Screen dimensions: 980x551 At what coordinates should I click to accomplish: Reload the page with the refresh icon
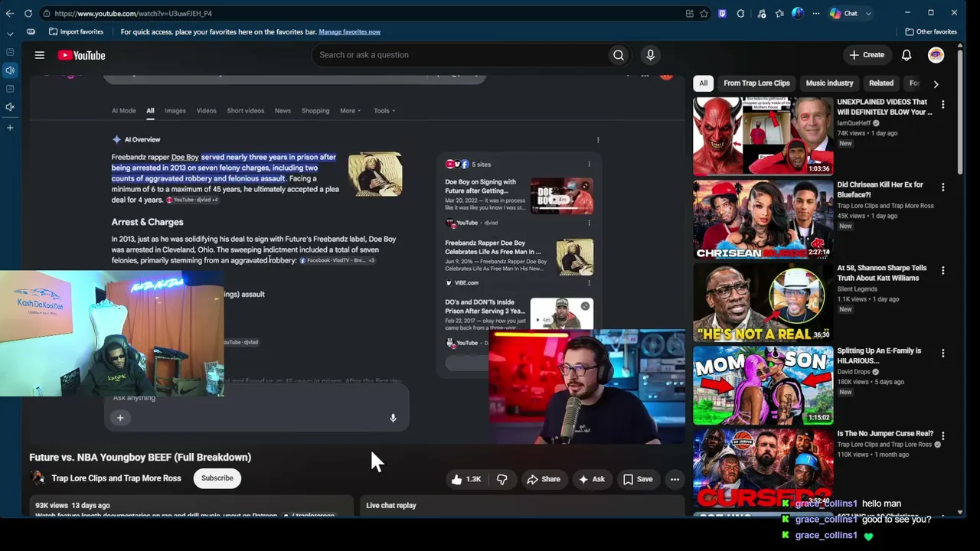28,13
